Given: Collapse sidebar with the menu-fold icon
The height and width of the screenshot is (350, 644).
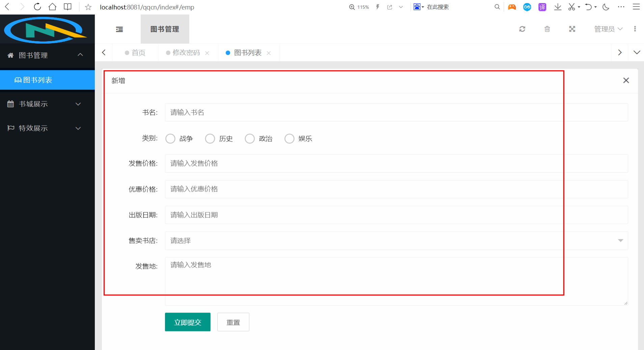Looking at the screenshot, I should (119, 29).
